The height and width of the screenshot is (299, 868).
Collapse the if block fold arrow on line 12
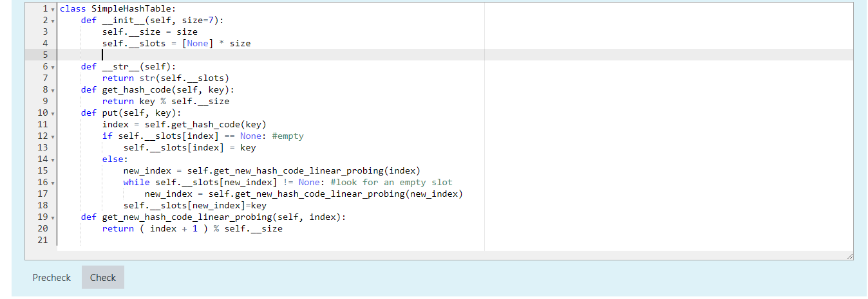click(52, 136)
